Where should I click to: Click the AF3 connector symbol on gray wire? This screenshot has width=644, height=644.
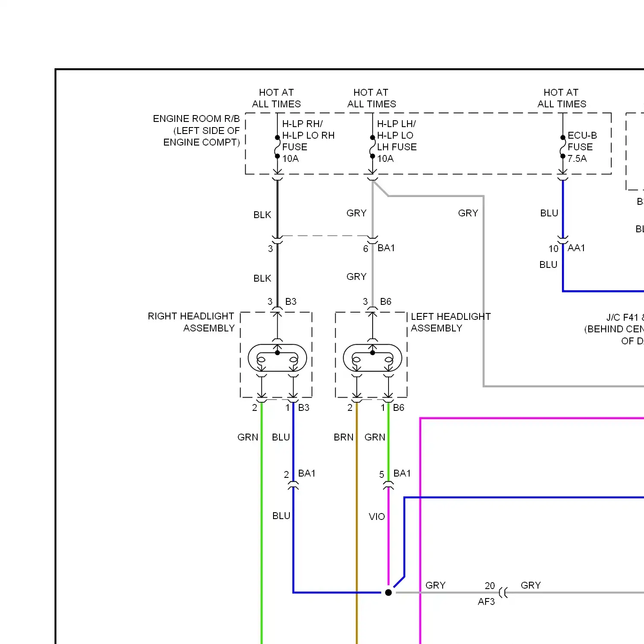504,593
